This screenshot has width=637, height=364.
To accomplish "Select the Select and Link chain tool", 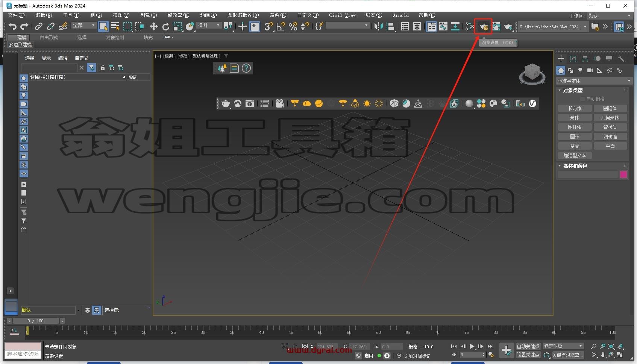I will [38, 26].
